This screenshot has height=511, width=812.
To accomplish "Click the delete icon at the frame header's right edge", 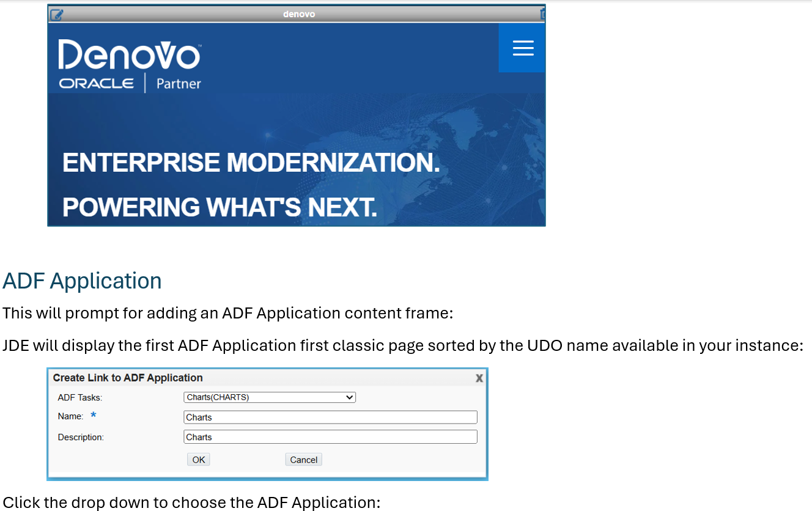I will [x=542, y=14].
